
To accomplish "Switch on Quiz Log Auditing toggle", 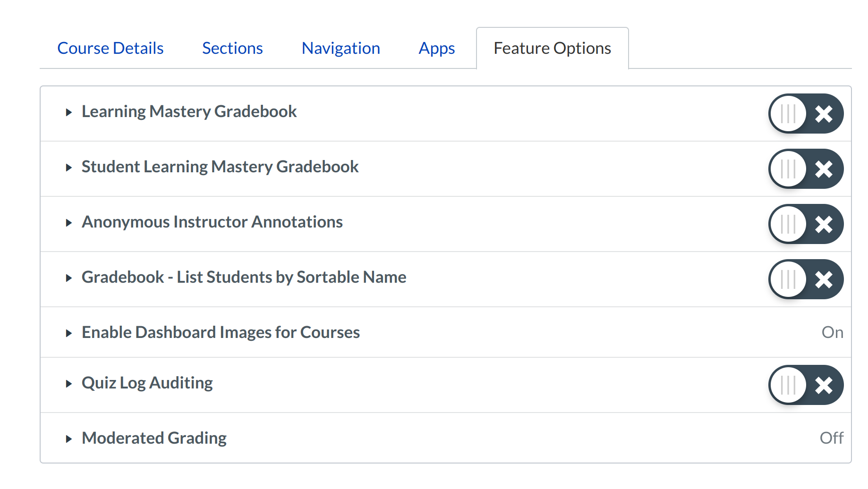I will (806, 385).
